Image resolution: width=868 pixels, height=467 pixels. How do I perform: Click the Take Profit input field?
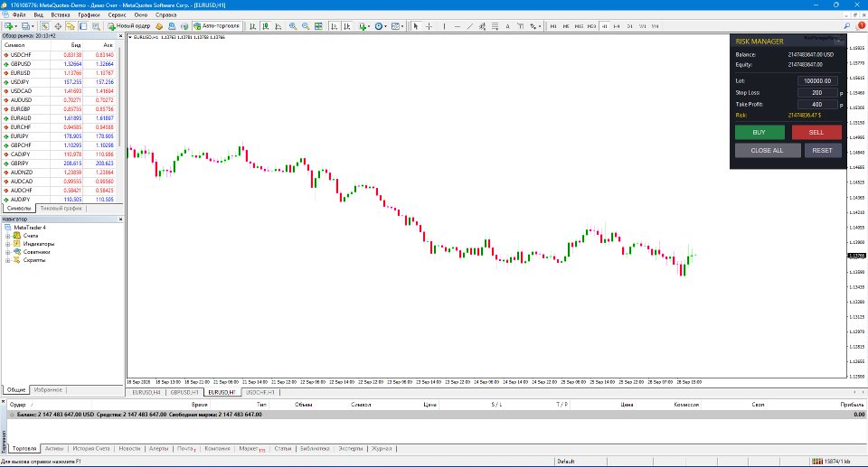click(817, 105)
